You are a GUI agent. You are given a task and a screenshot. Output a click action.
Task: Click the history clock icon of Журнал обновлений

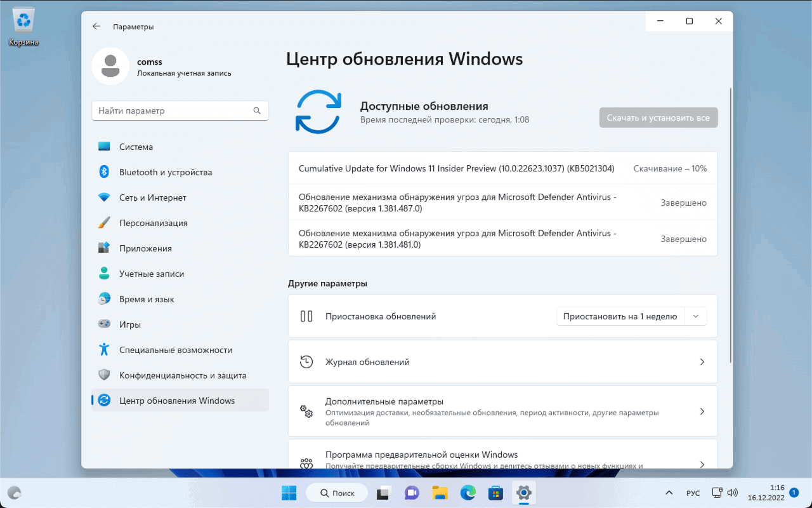pyautogui.click(x=306, y=362)
